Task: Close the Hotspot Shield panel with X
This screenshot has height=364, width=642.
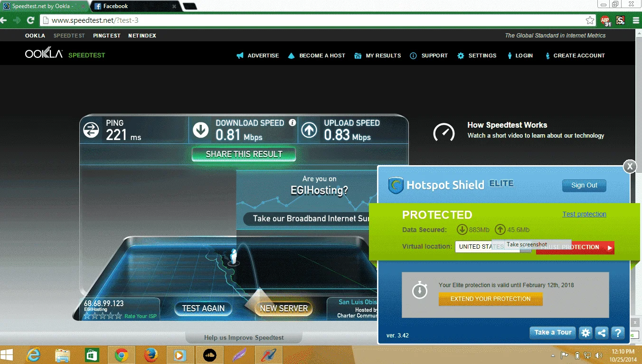Action: tap(630, 166)
